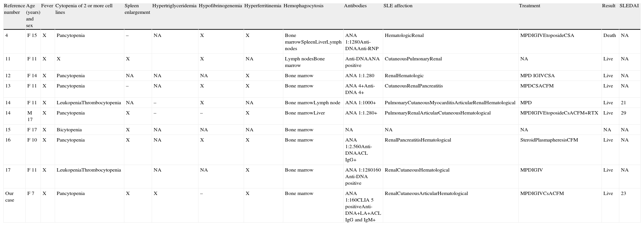The height and width of the screenshot is (226, 644).
Task: Select the HematologicRenal affection cell
Action: [404, 36]
